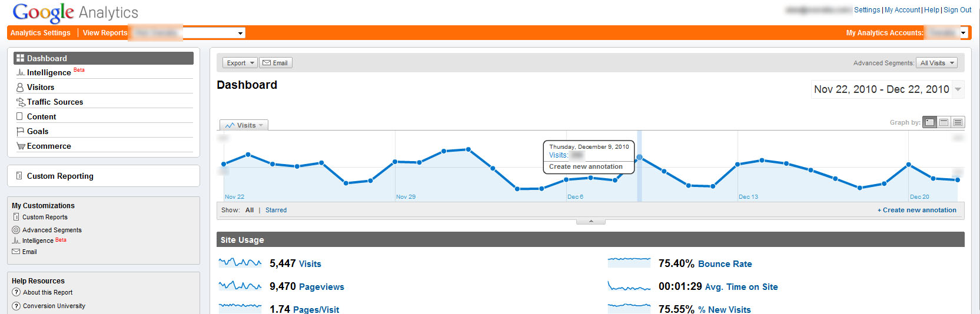The width and height of the screenshot is (980, 314).
Task: Select Content in the left navigation menu
Action: coord(41,116)
